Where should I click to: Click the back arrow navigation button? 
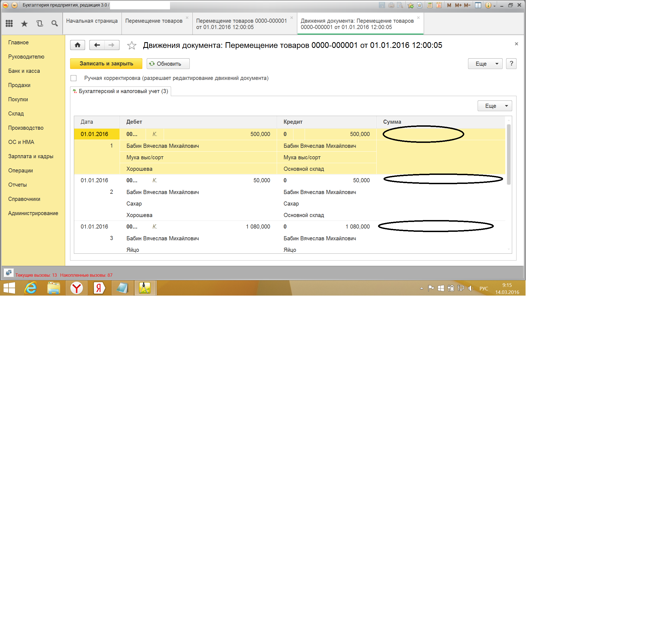point(97,45)
